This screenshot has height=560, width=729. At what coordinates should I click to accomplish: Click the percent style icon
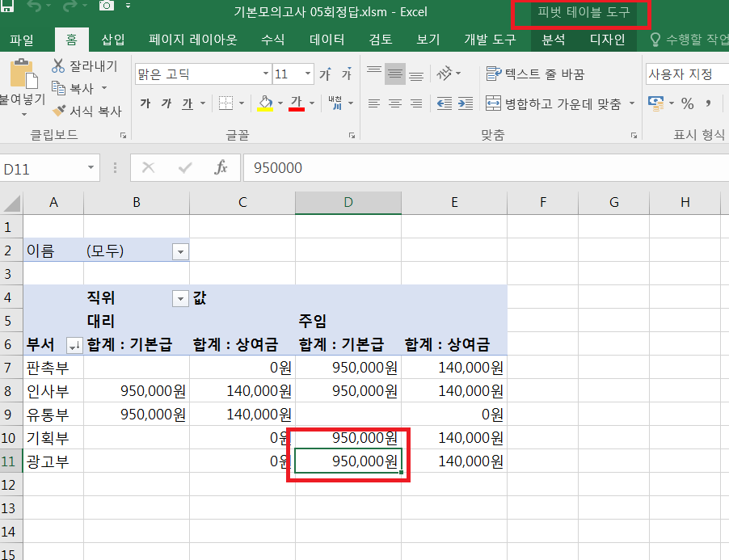[x=687, y=103]
